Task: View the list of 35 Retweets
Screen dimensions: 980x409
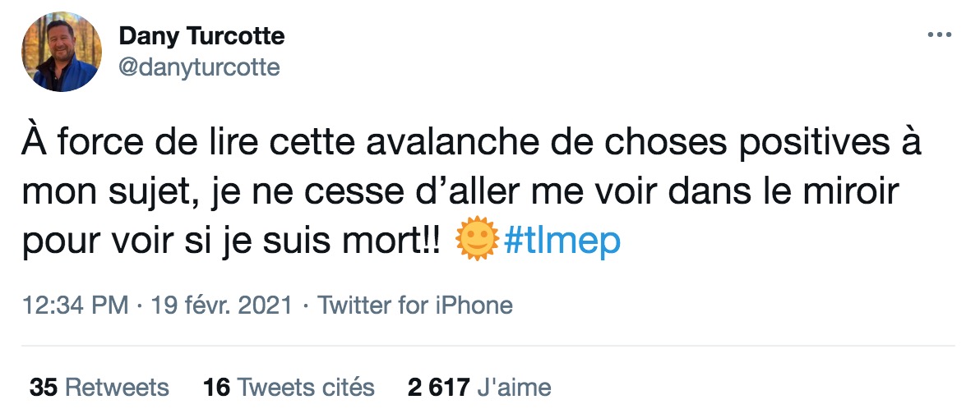Action: pyautogui.click(x=99, y=387)
